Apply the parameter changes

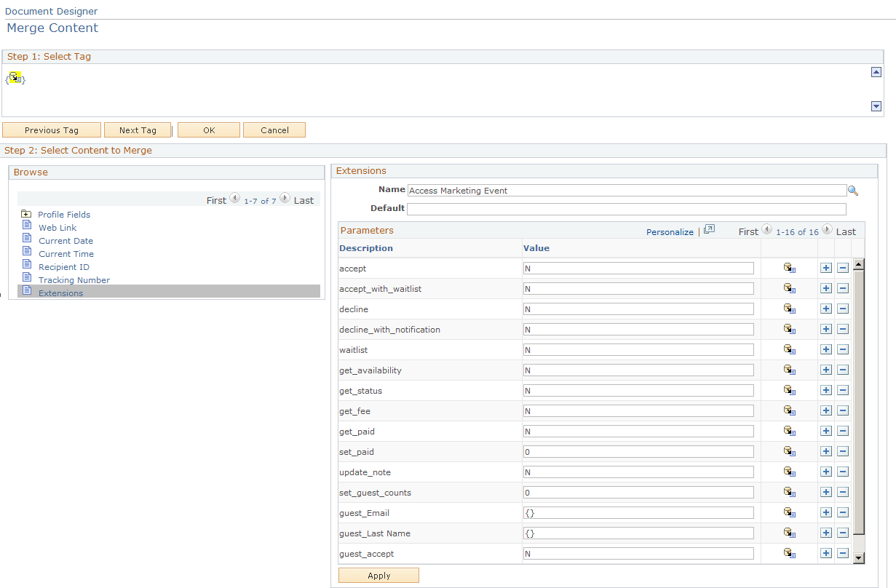pos(378,575)
